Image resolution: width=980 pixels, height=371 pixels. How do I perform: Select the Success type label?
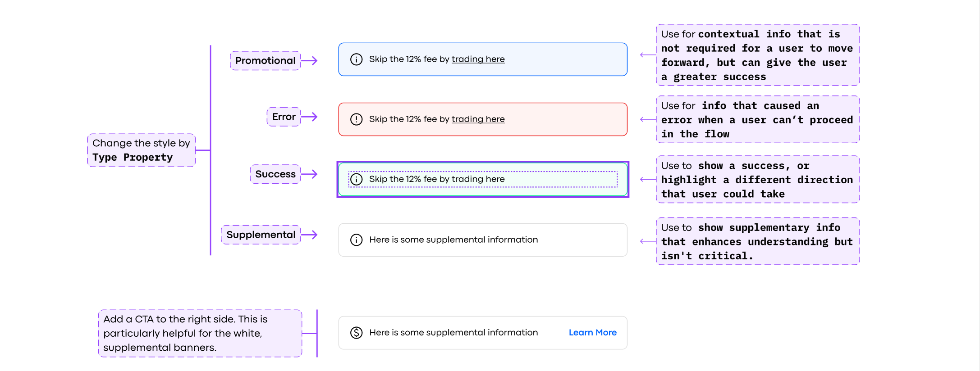(275, 174)
